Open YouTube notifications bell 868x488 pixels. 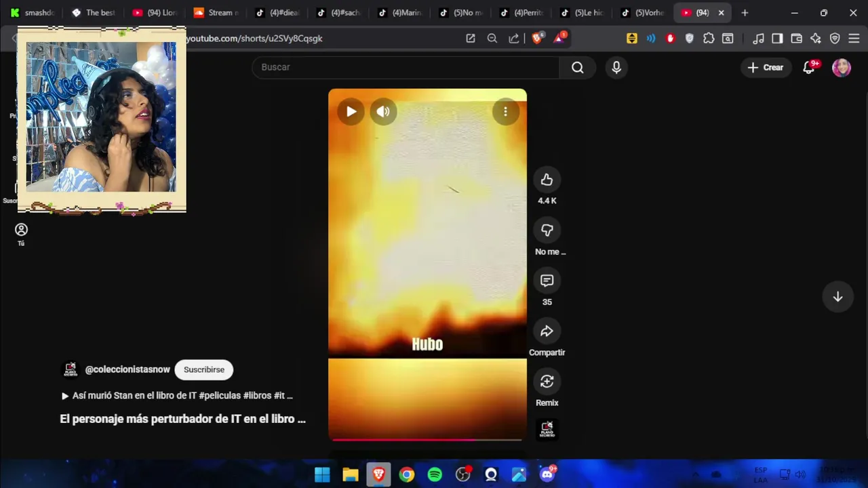(809, 67)
